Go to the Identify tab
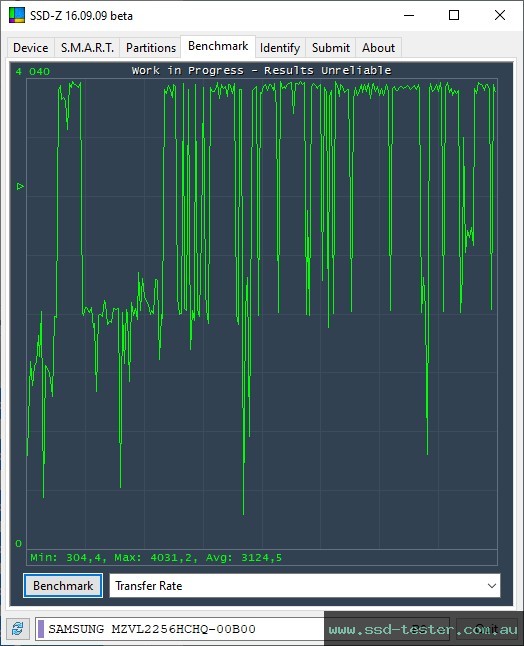Image resolution: width=524 pixels, height=646 pixels. pos(280,48)
